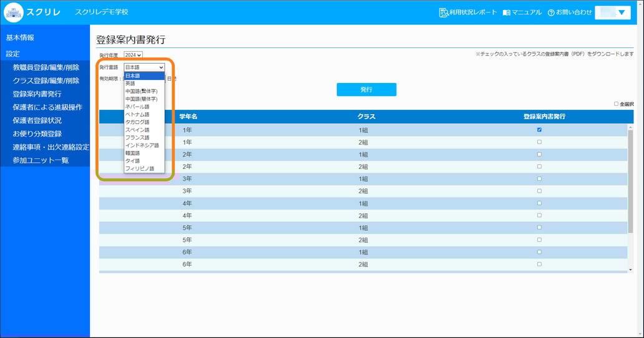Click the お問い合わせ question mark icon
This screenshot has width=644, height=338.
pyautogui.click(x=551, y=12)
